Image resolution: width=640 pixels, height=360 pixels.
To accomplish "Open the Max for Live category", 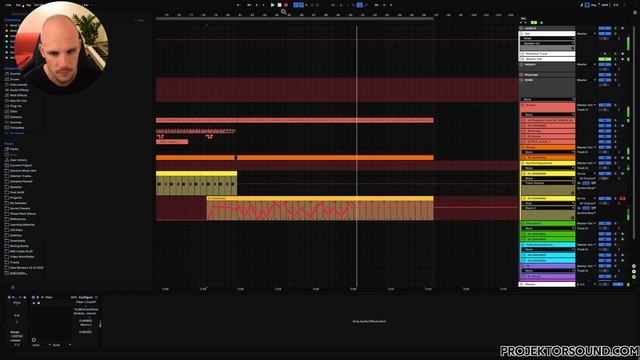I will tap(18, 100).
